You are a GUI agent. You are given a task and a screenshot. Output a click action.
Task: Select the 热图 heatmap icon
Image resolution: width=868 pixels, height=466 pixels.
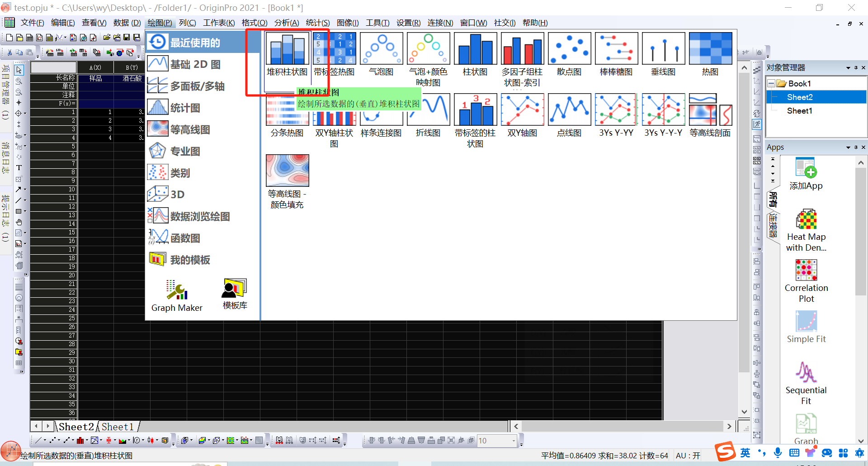click(710, 49)
